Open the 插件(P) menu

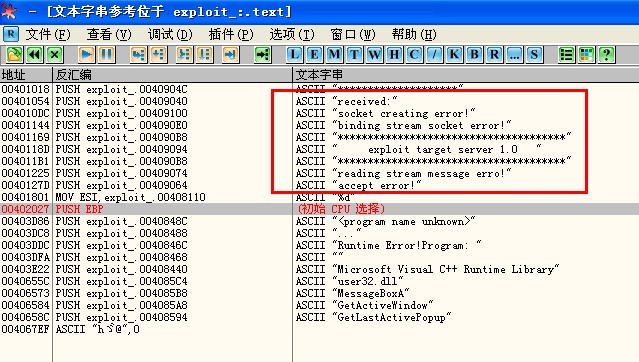click(x=231, y=34)
